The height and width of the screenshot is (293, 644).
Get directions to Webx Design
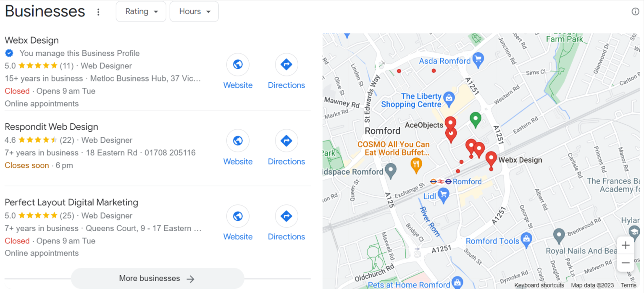(287, 65)
